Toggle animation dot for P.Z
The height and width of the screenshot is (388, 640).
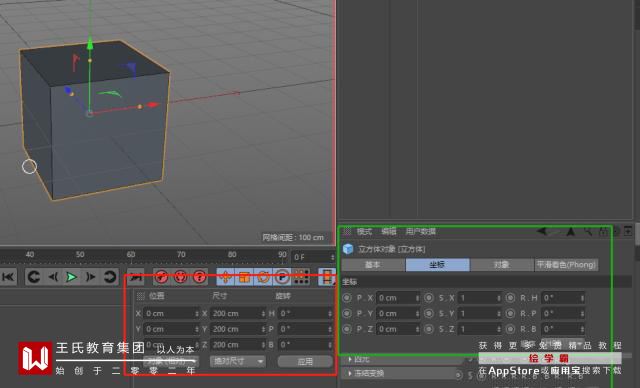click(347, 329)
